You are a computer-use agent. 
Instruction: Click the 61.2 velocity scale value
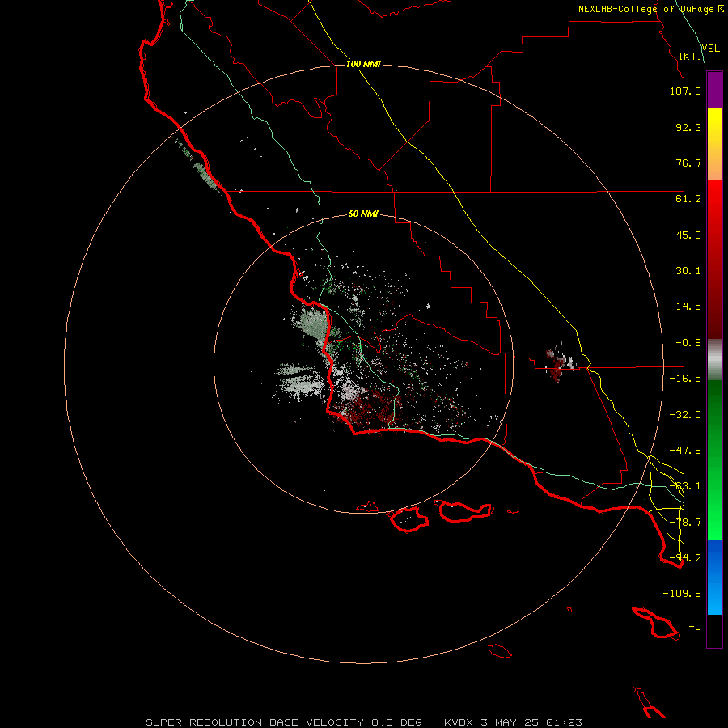coord(688,199)
